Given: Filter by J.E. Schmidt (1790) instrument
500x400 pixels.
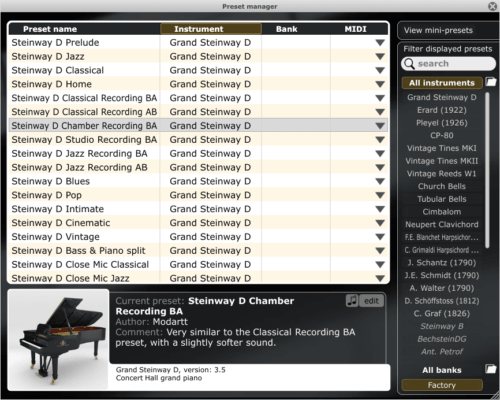Looking at the screenshot, I should [442, 275].
